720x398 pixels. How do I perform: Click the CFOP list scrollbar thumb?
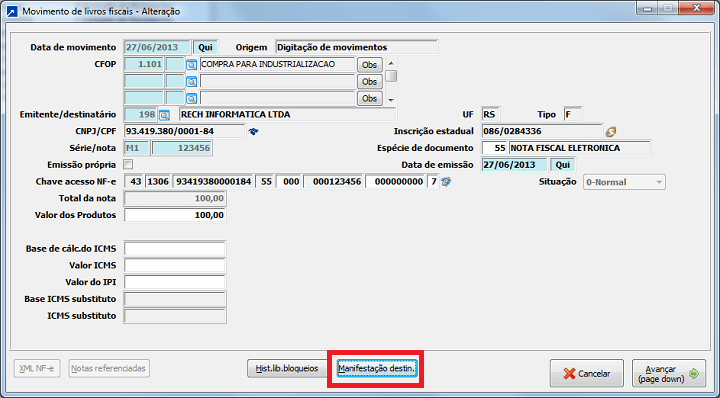391,76
